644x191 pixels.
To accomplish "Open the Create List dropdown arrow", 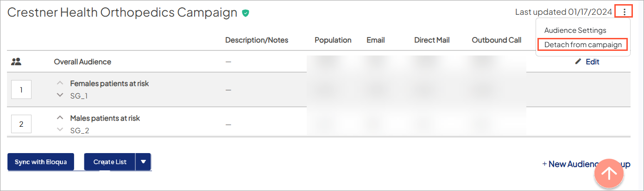I will [143, 162].
